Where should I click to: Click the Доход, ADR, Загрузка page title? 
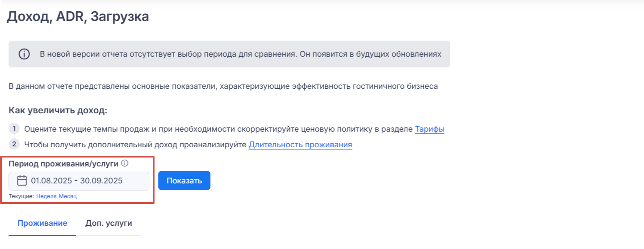(x=78, y=17)
